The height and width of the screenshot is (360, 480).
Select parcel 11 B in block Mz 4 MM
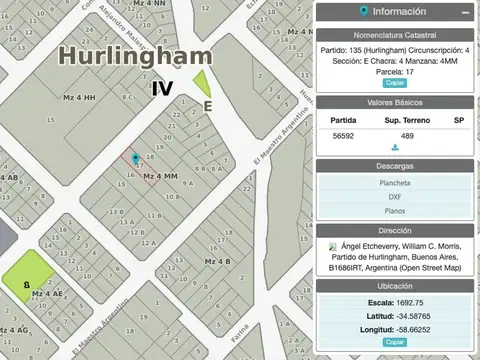coord(155,216)
